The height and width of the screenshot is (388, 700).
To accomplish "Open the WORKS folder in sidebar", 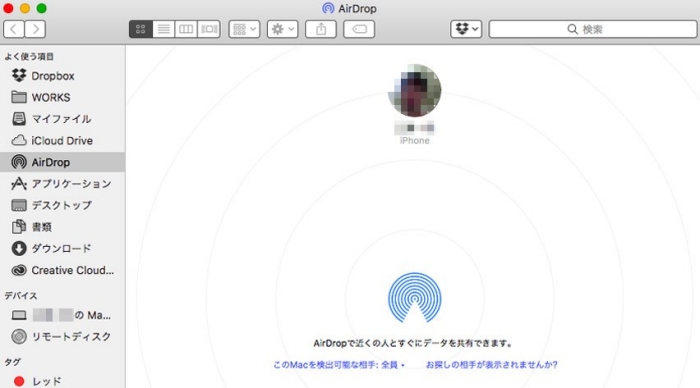I will (x=62, y=97).
